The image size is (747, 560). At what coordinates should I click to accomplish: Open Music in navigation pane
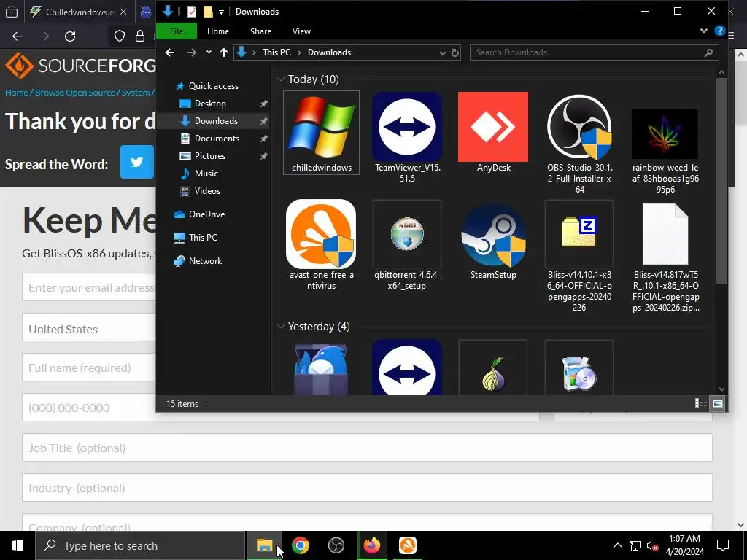(x=206, y=174)
